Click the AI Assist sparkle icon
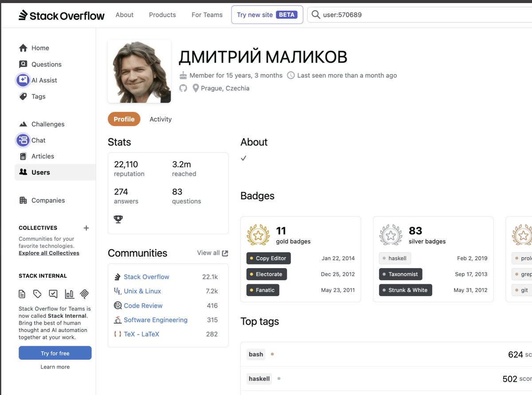Screen dimensions: 532x395 [x=23, y=80]
